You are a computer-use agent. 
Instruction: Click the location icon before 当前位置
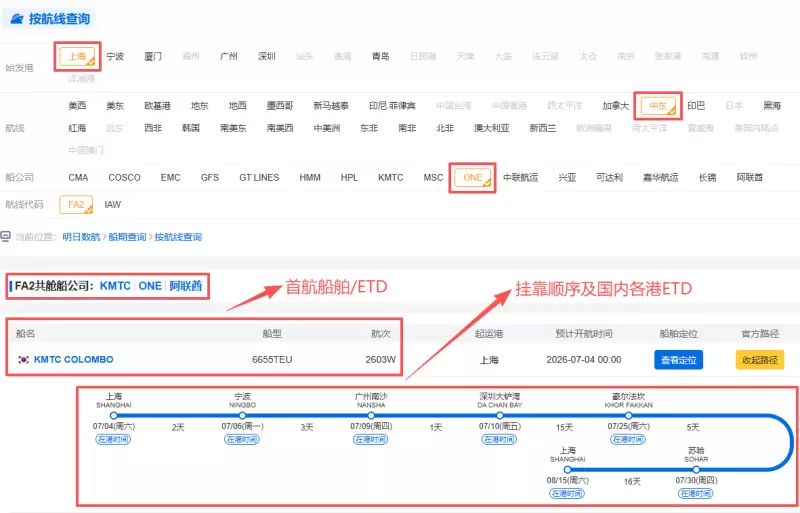click(x=5, y=236)
